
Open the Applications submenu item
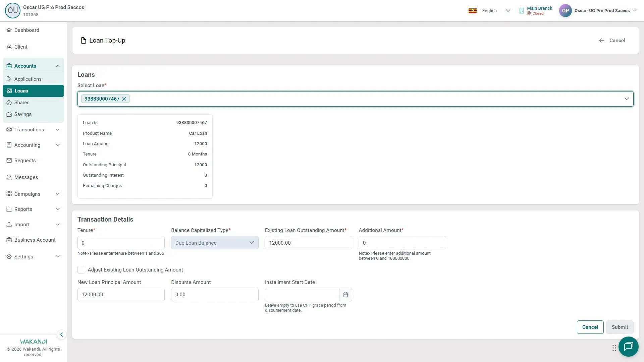click(x=33, y=79)
